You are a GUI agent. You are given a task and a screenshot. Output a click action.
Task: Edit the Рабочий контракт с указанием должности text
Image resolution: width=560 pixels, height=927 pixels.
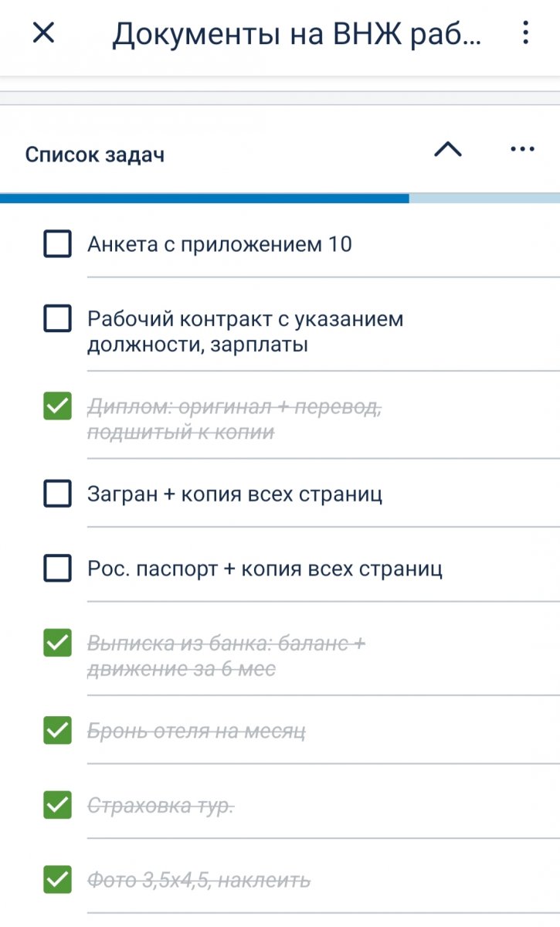click(x=245, y=331)
